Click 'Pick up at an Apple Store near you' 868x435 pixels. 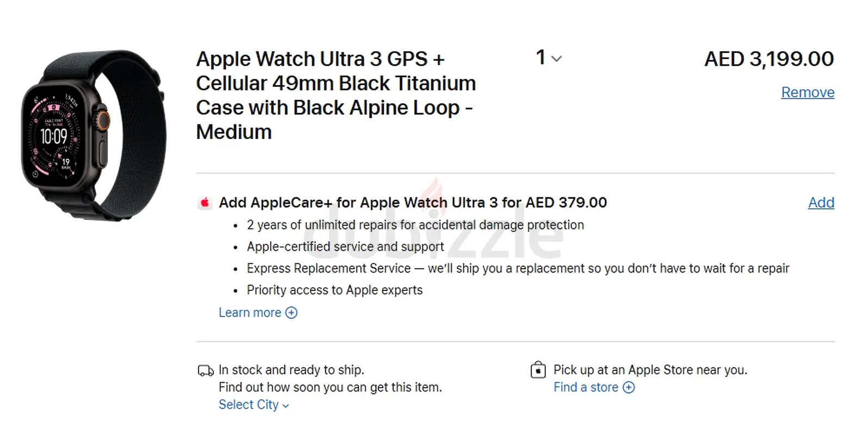point(650,370)
